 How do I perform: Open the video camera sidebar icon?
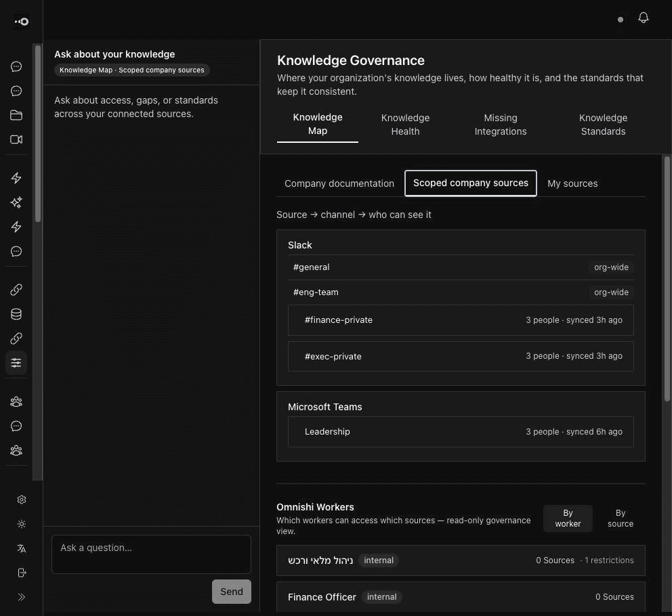(x=16, y=139)
